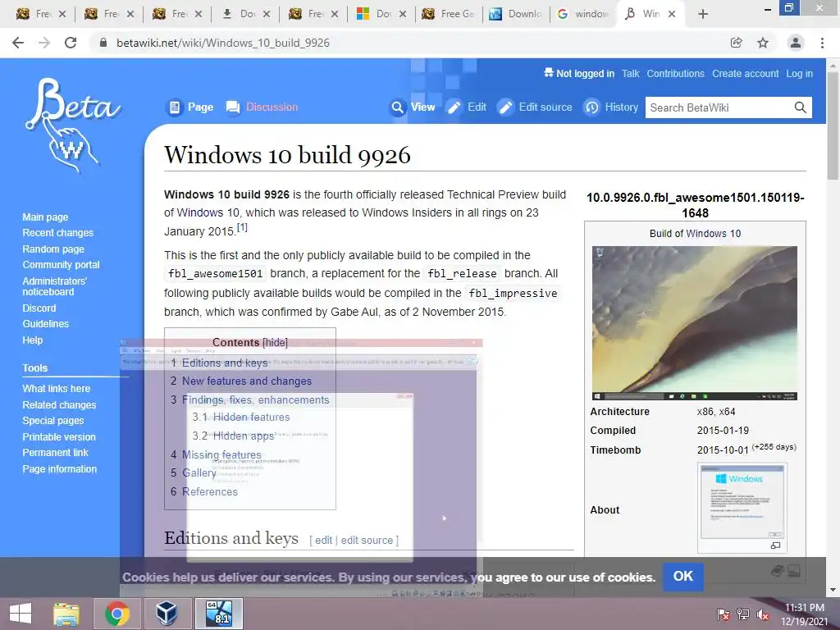Open Main page sidebar link
This screenshot has width=840, height=630.
[x=45, y=217]
